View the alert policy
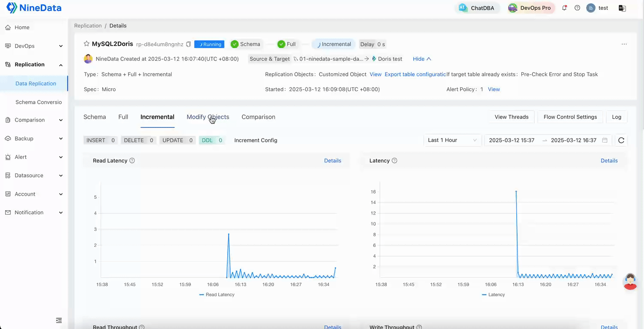Viewport: 644px width, 329px height. (494, 89)
